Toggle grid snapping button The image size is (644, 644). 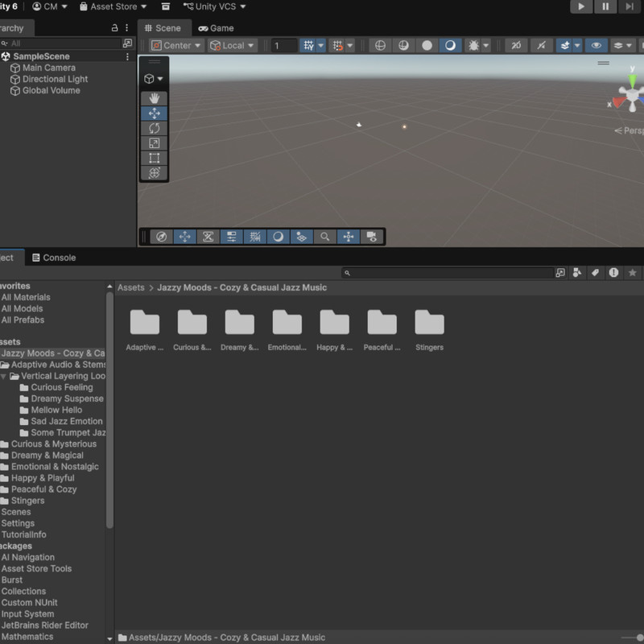[x=337, y=46]
